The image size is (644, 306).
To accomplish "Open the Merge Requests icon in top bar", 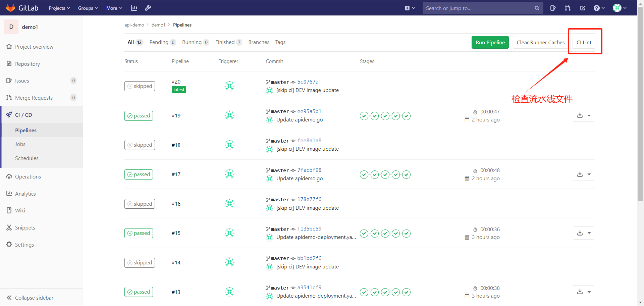I will point(568,8).
